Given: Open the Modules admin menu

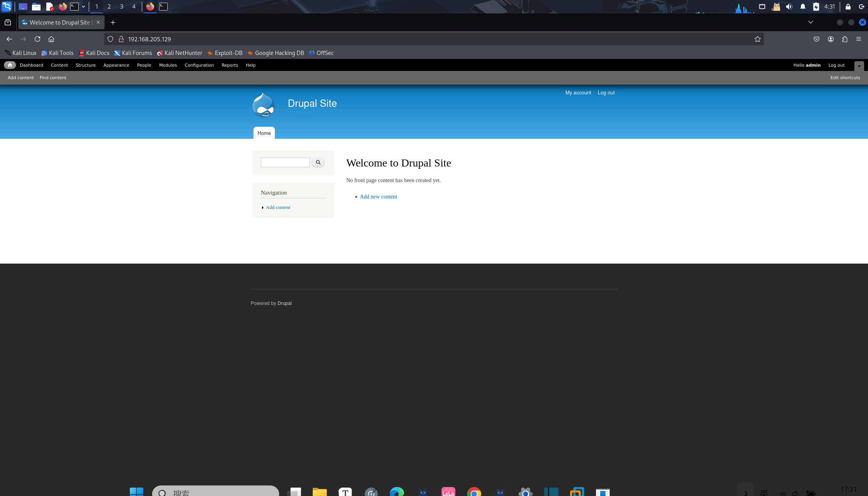Looking at the screenshot, I should (x=168, y=65).
